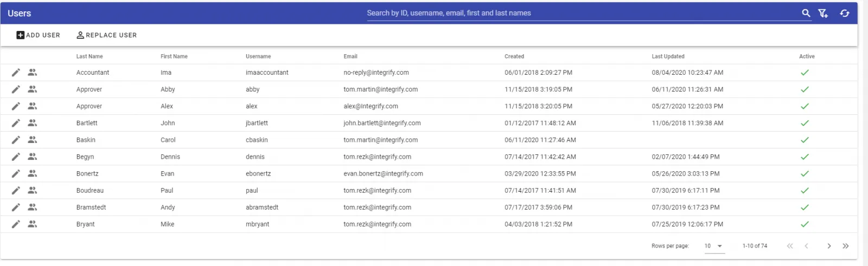Open groups icon for Mike Bryant
The height and width of the screenshot is (266, 868).
point(33,223)
